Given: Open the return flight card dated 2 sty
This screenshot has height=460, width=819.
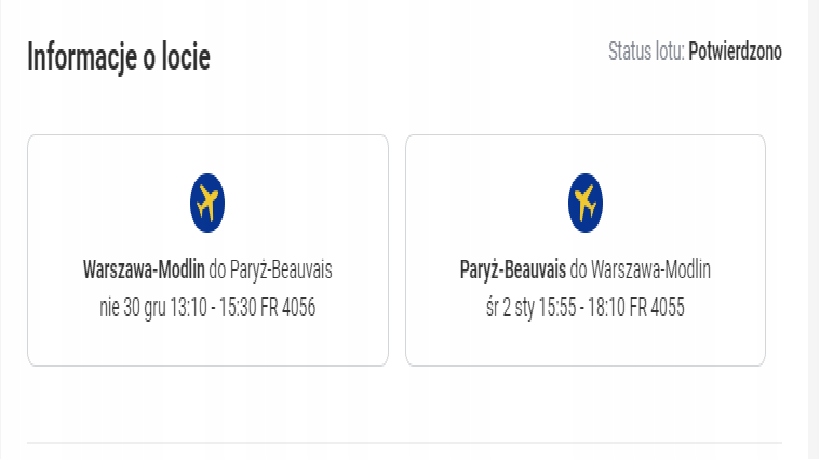Looking at the screenshot, I should 586,250.
